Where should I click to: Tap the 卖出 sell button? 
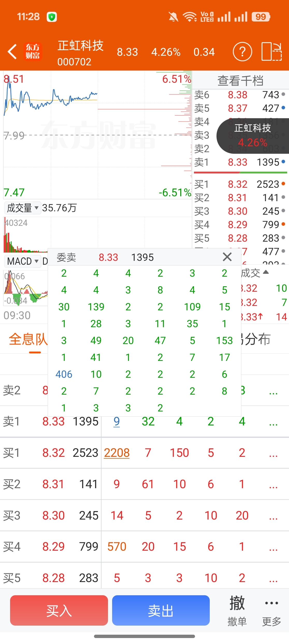point(161,610)
